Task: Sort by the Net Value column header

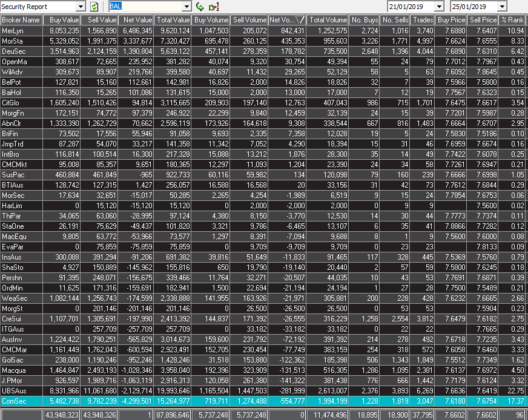Action: (x=136, y=20)
